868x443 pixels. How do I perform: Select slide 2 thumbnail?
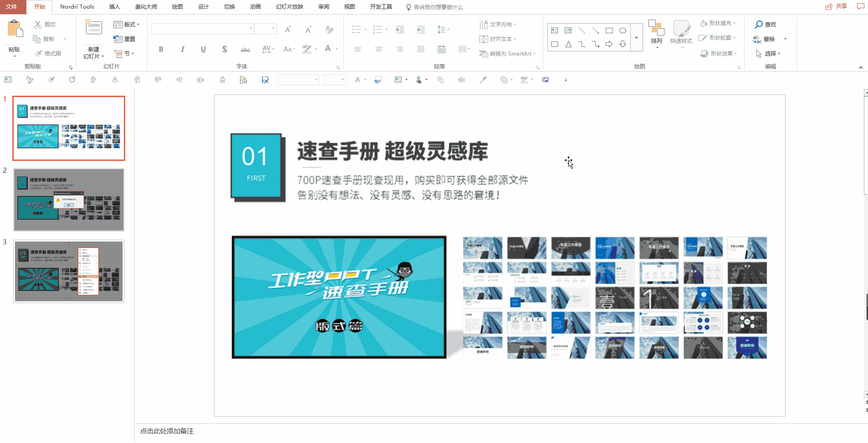(x=69, y=200)
